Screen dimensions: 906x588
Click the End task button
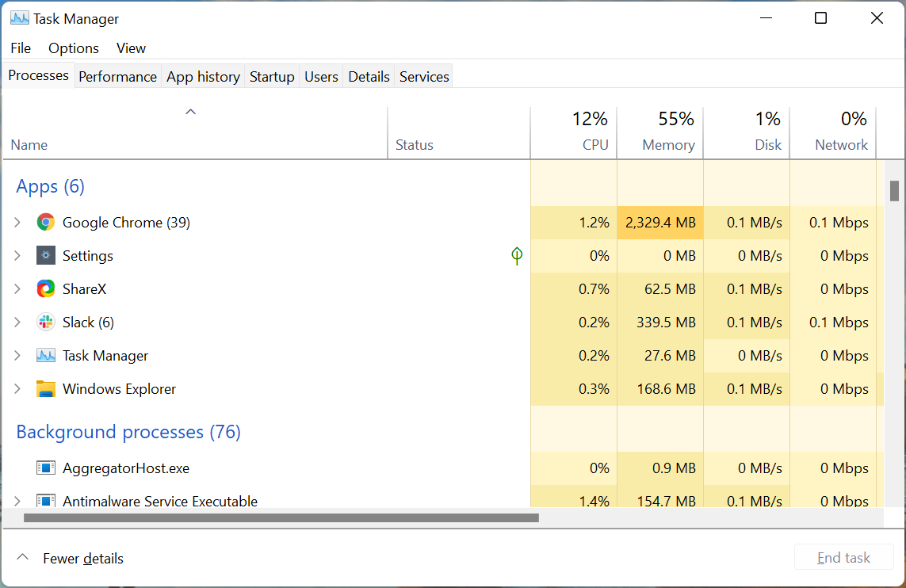click(x=843, y=556)
